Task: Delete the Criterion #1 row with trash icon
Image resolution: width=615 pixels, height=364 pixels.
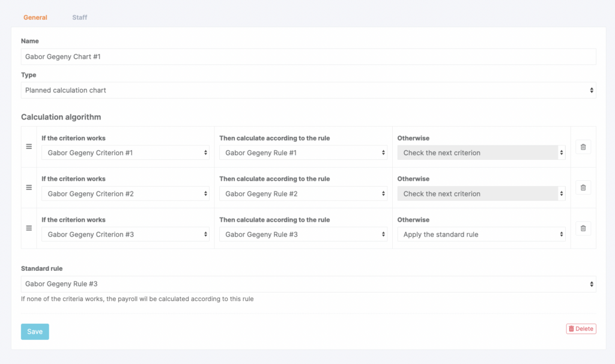Action: click(x=583, y=147)
